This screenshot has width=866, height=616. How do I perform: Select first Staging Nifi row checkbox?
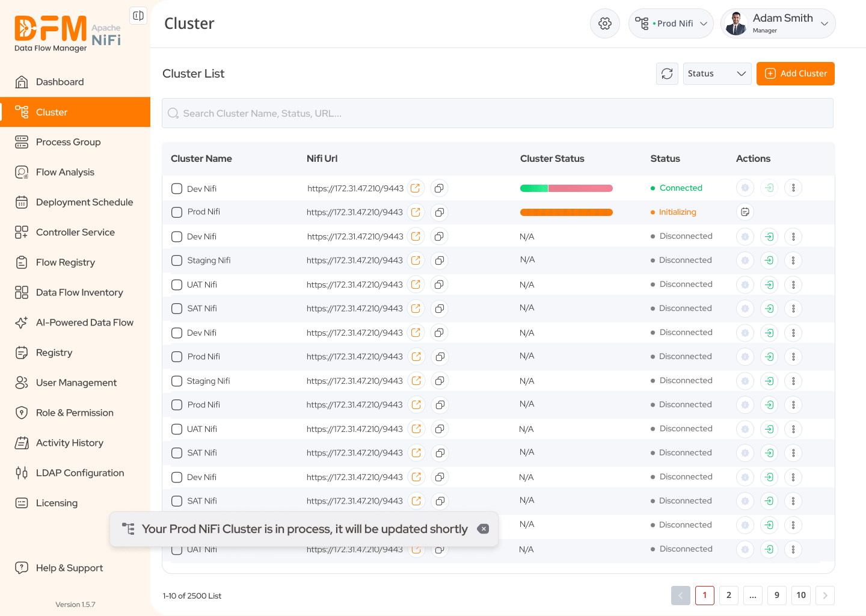coord(177,260)
